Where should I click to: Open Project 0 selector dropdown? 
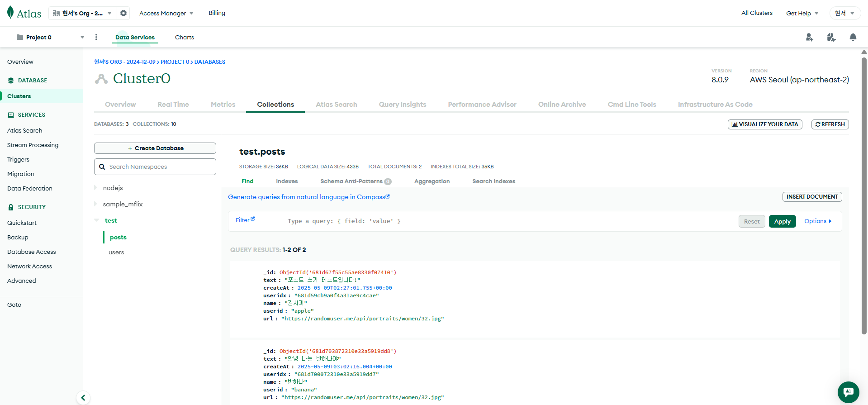point(50,37)
